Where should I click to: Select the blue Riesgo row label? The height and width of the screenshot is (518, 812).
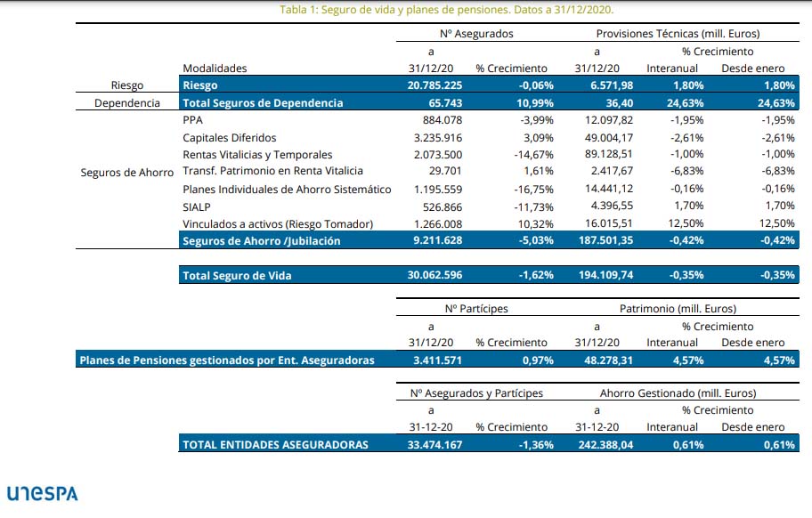click(x=199, y=85)
